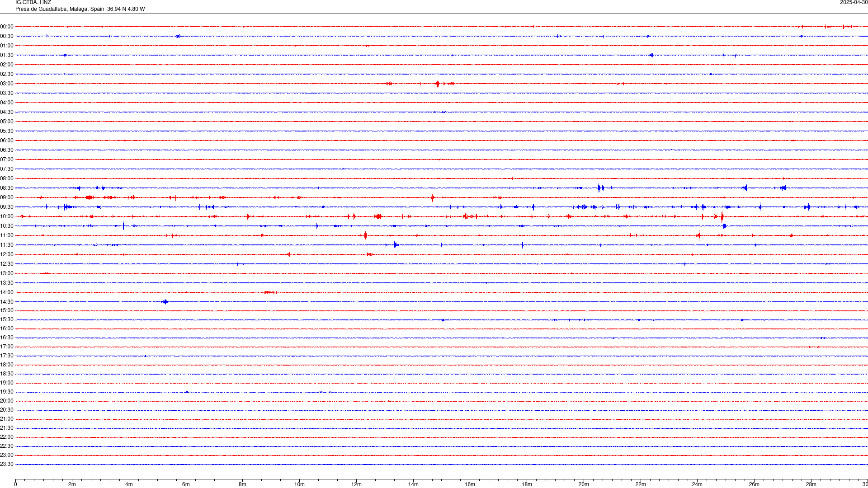
Task: Select the 11:00 trace time label
Action: pyautogui.click(x=7, y=235)
